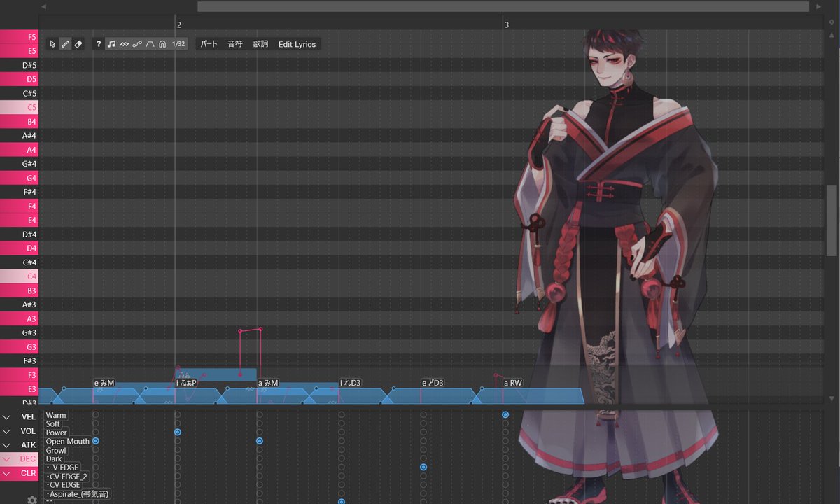Select the 'e みM' note label
Screen dimensions: 840x504
104,383
